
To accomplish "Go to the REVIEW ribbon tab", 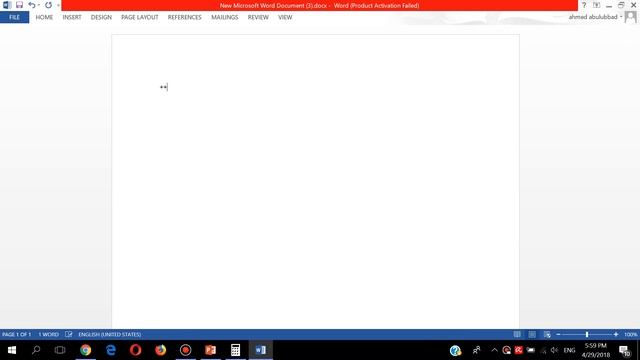I will click(258, 17).
